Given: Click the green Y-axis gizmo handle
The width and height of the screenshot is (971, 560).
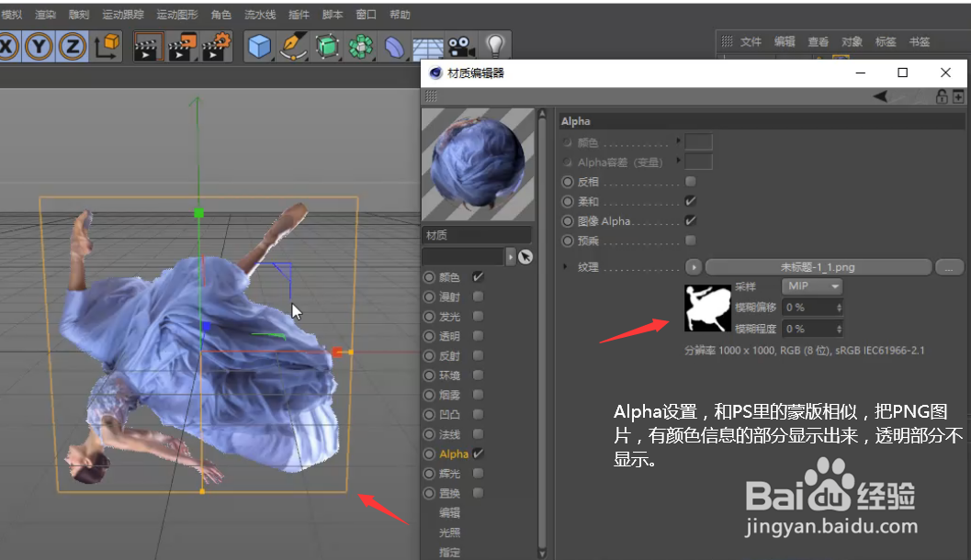Looking at the screenshot, I should [x=198, y=213].
